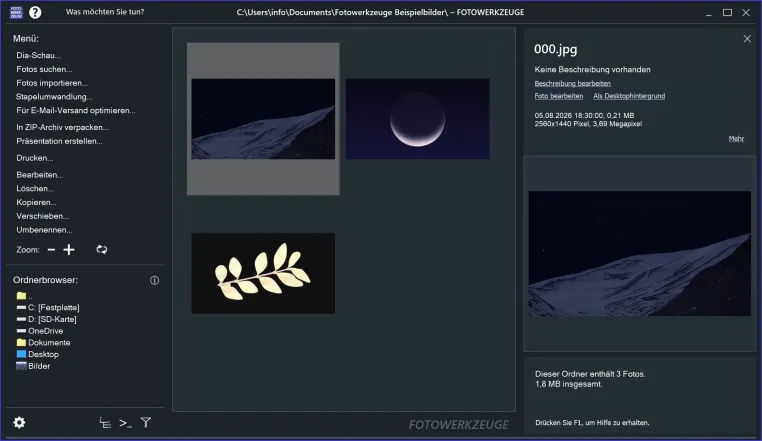Select the mountain night thumbnail
This screenshot has height=441, width=762.
[x=263, y=119]
